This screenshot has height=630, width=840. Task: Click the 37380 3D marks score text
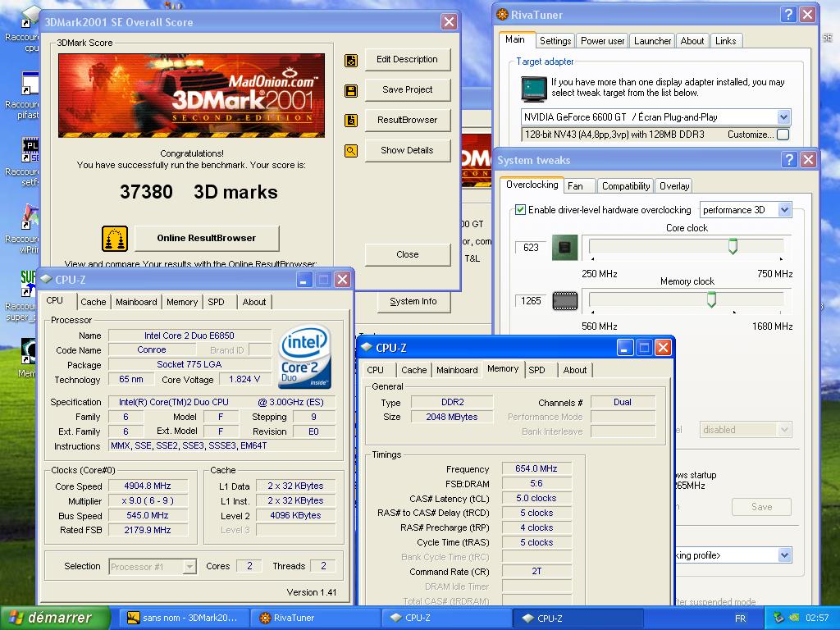199,192
